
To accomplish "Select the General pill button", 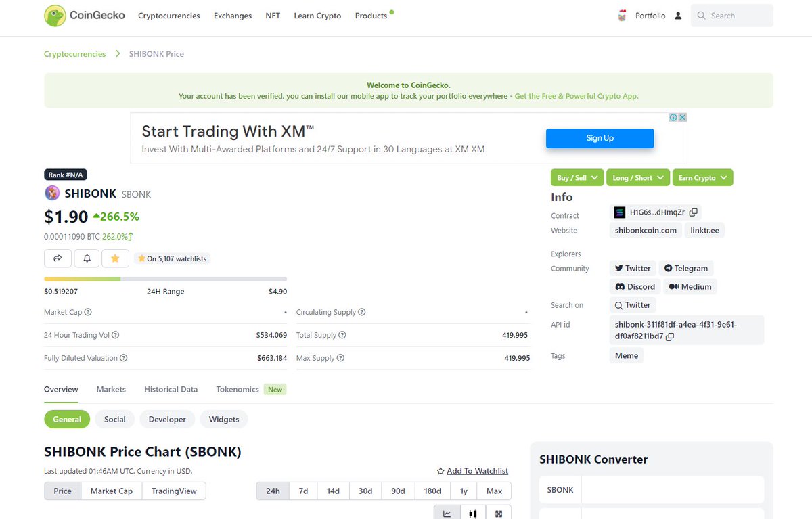I will [x=67, y=420].
